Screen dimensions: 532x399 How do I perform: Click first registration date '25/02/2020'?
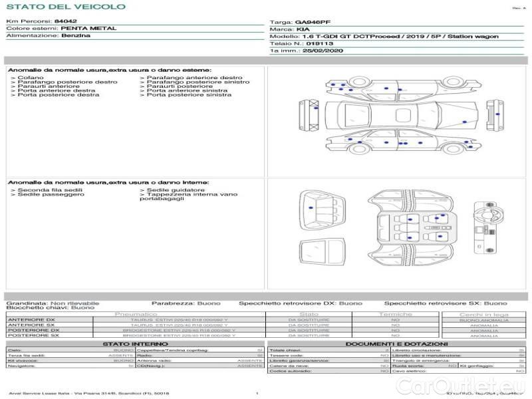(323, 51)
